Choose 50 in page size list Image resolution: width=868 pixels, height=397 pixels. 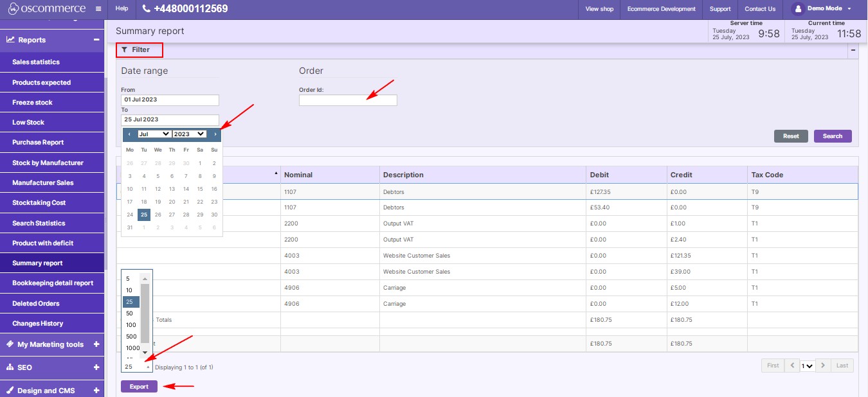tap(131, 313)
